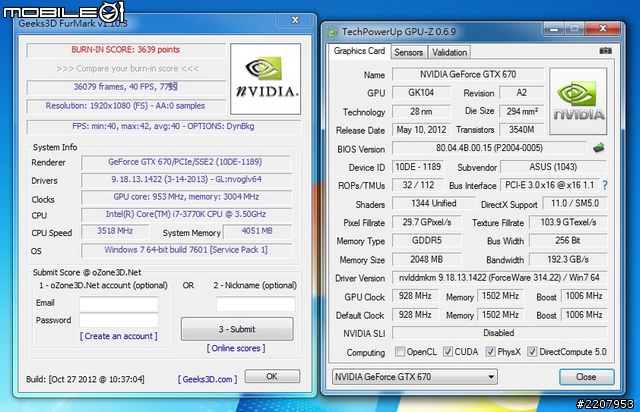
Task: Click the NVIDIA logo in the FurMark window
Action: pos(265,79)
